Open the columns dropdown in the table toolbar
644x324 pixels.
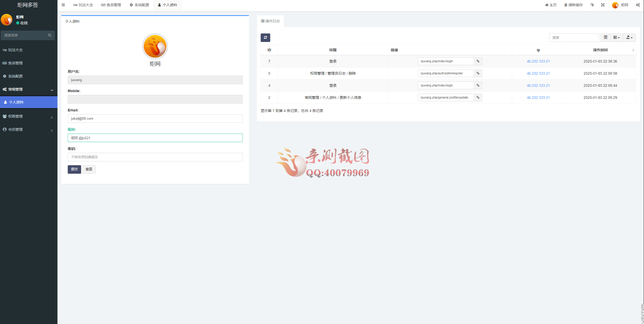tap(616, 38)
